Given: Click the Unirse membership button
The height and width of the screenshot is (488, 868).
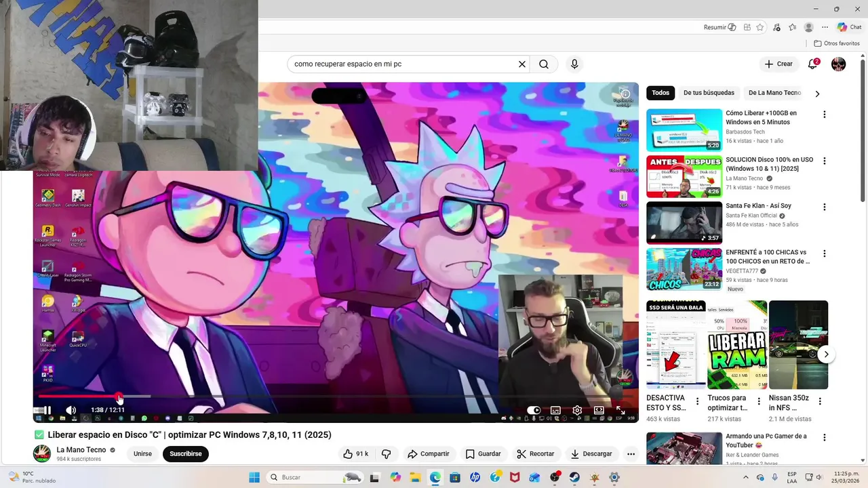Looking at the screenshot, I should pos(142,454).
